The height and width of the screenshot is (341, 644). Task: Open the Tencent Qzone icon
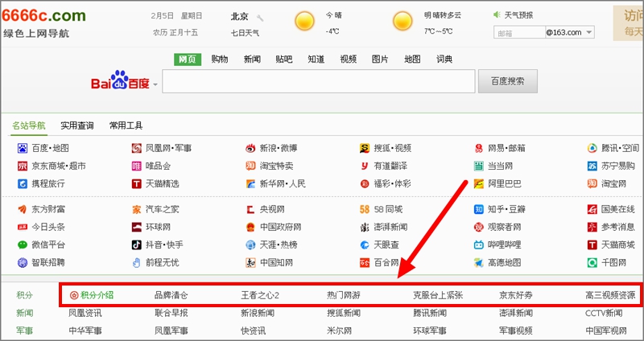pyautogui.click(x=592, y=148)
